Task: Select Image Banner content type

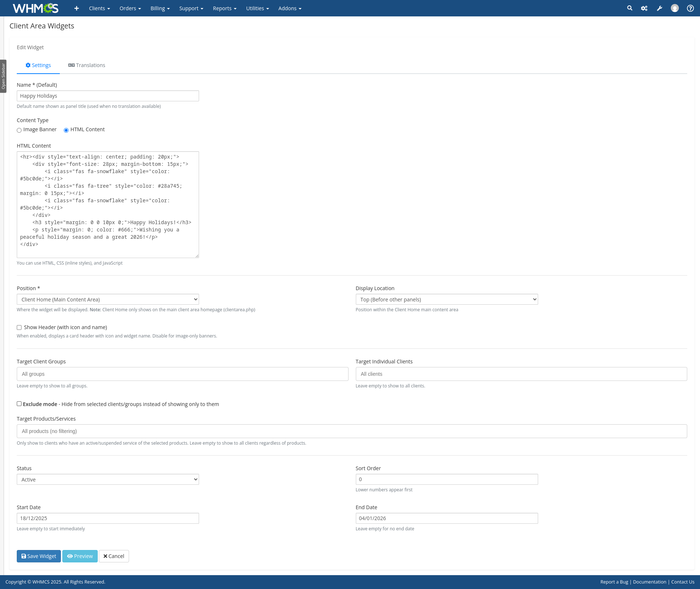Action: click(x=19, y=130)
